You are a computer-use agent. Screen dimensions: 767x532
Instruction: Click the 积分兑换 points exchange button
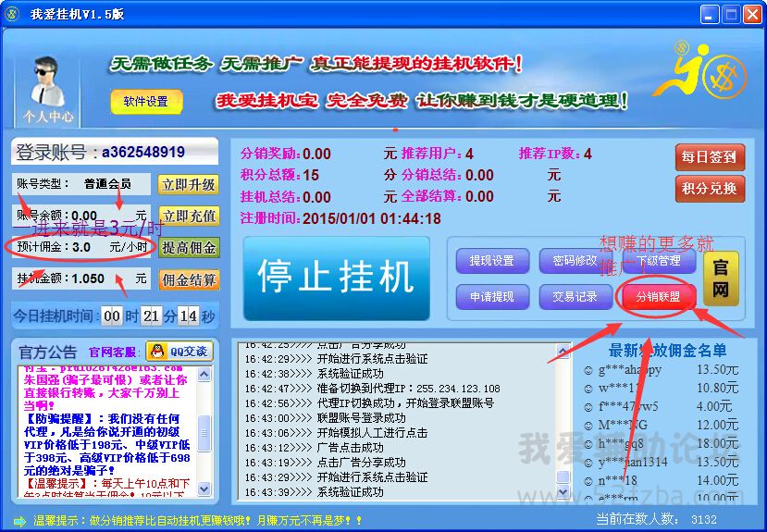pos(710,189)
